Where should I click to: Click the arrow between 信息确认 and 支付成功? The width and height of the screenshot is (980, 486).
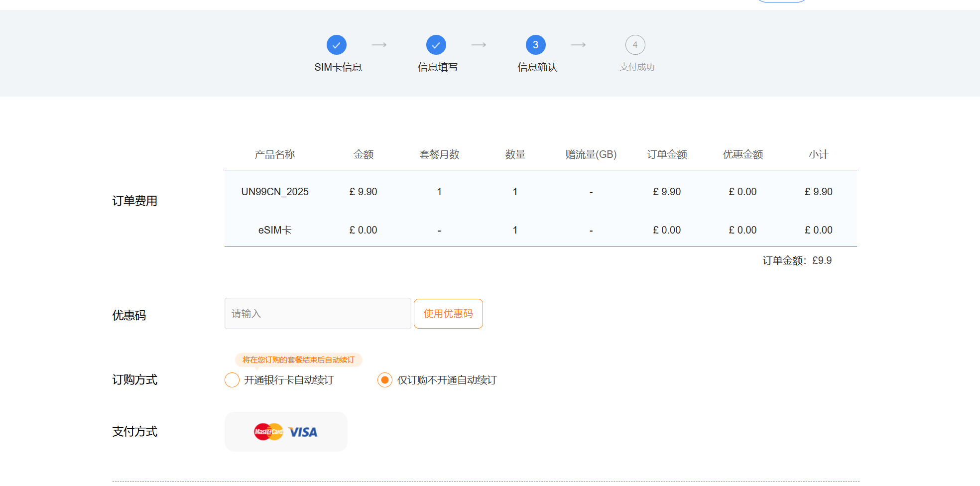pos(579,44)
